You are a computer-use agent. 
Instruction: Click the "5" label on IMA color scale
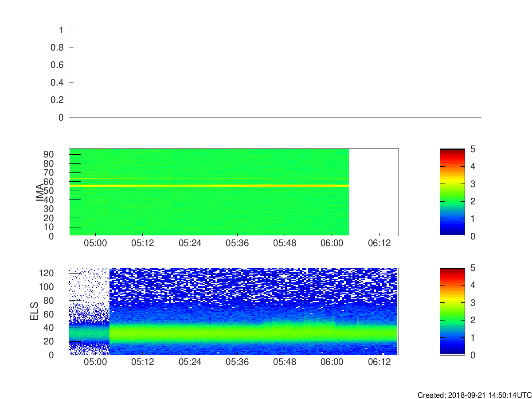[x=472, y=149]
